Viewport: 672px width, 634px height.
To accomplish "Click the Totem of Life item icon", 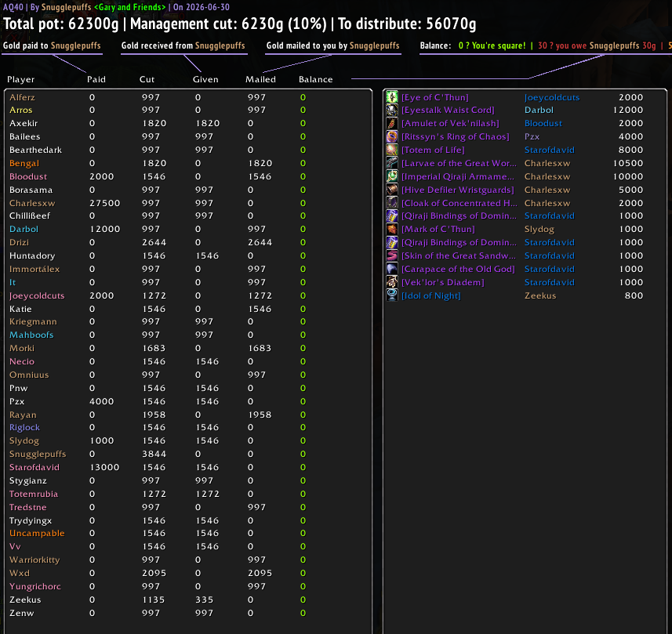I will click(x=392, y=150).
